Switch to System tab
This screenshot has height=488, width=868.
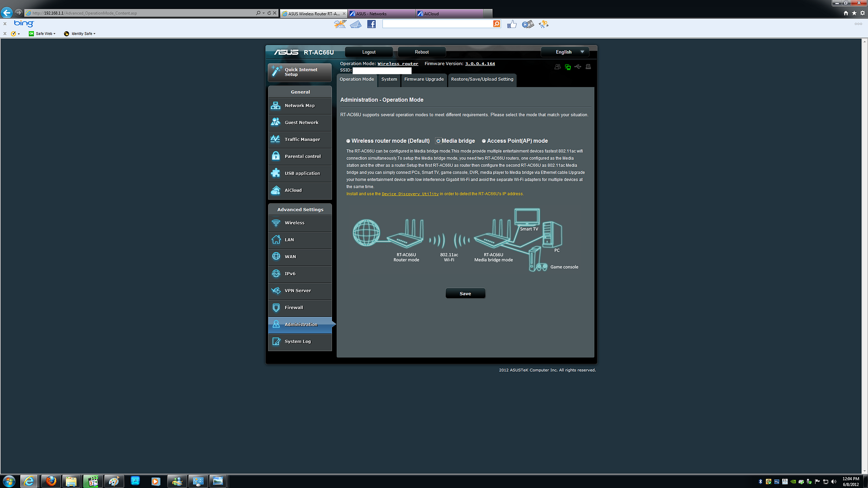tap(389, 80)
